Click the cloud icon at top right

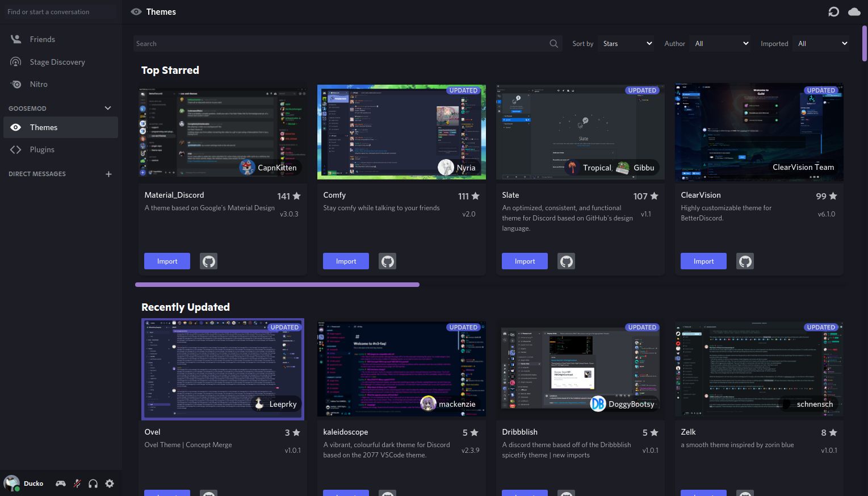click(854, 11)
